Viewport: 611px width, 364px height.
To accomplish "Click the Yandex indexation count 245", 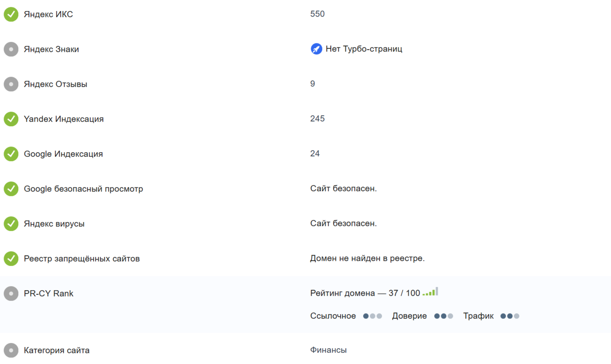I will click(x=317, y=118).
